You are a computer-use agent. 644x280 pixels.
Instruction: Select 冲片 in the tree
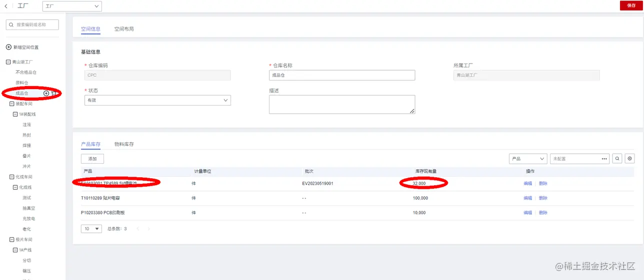click(x=27, y=166)
